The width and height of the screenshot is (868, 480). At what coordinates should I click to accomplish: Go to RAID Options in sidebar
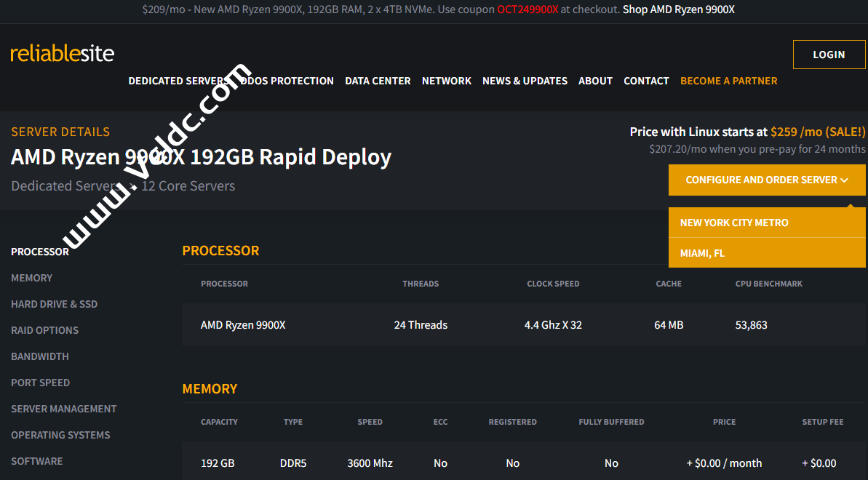(x=44, y=330)
